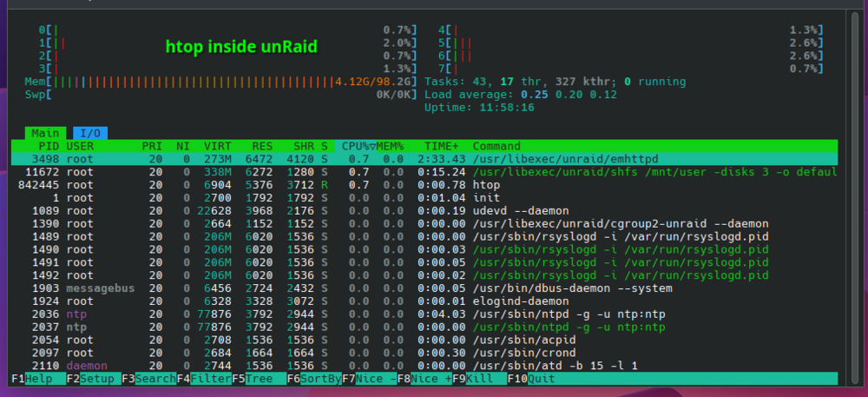868x397 pixels.
Task: Click F1 Help in function bar
Action: (x=38, y=379)
